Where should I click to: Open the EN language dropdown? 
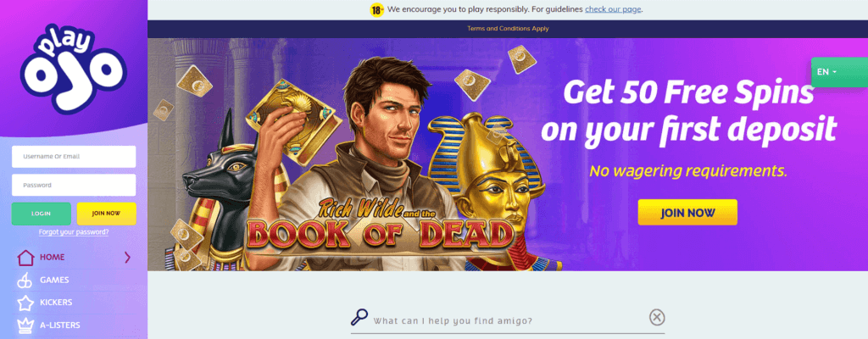(839, 72)
